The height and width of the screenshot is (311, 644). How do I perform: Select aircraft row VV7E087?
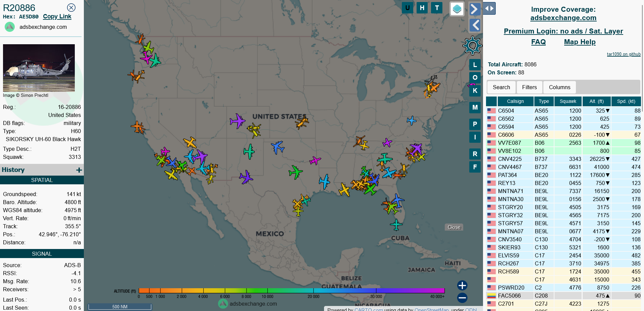coord(563,143)
